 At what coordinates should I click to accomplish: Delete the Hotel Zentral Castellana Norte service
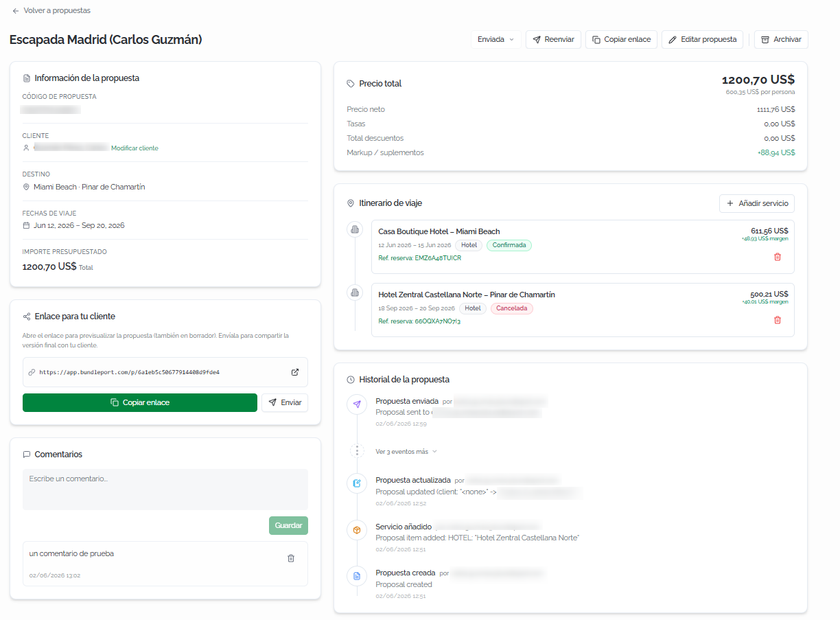click(x=778, y=320)
